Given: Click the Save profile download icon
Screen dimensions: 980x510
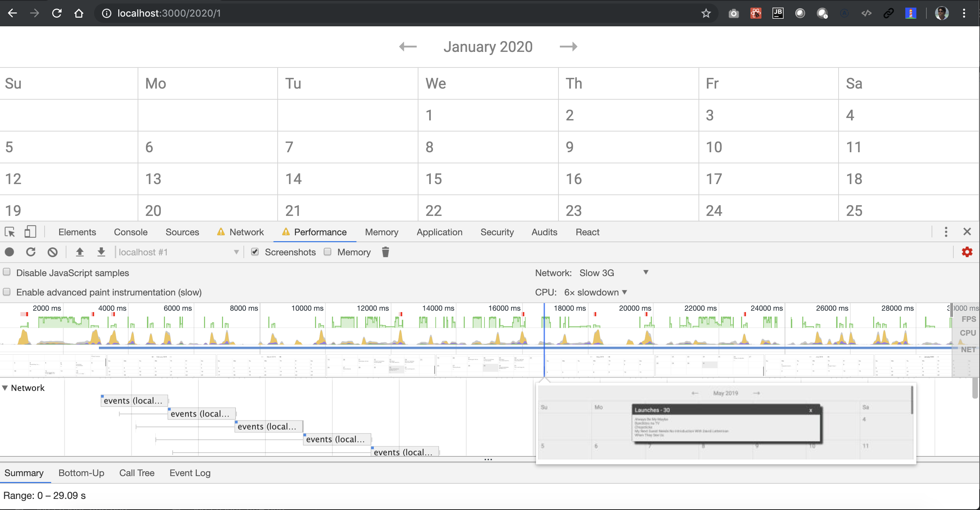Looking at the screenshot, I should click(101, 252).
